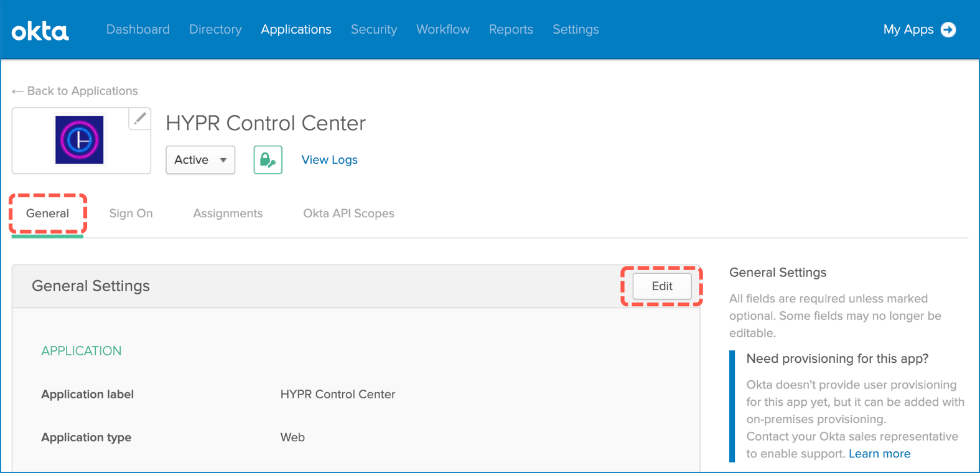The image size is (980, 473).
Task: Select the HYPR Control Center label value
Action: pos(338,395)
